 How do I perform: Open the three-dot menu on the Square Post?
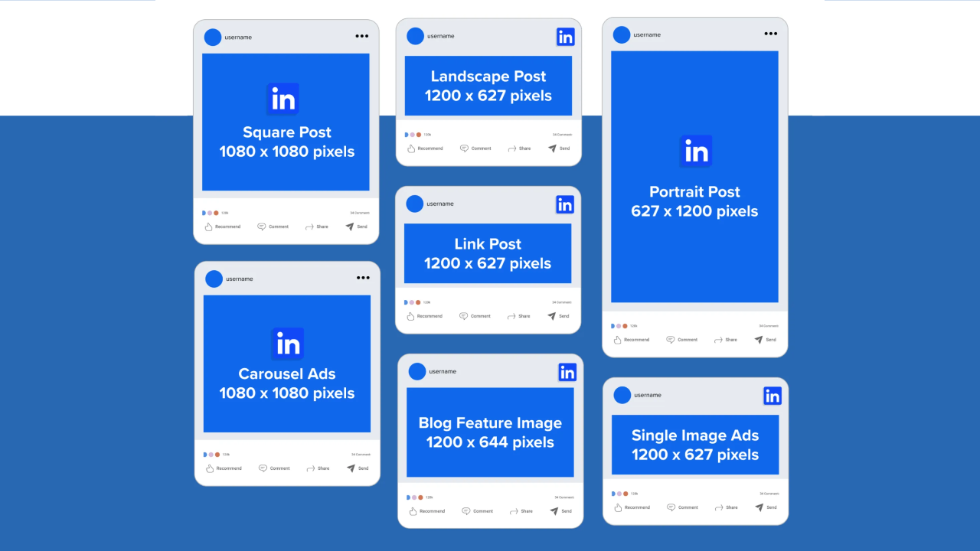[x=361, y=36]
